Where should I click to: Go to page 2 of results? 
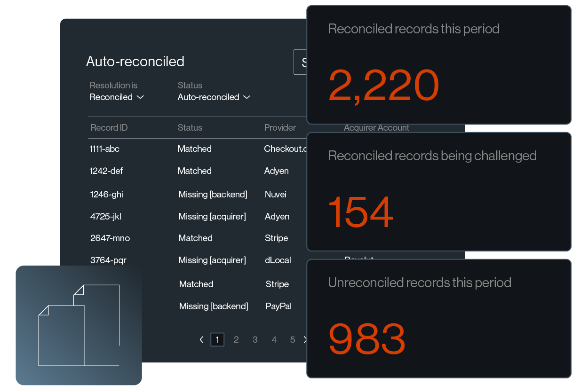[236, 339]
